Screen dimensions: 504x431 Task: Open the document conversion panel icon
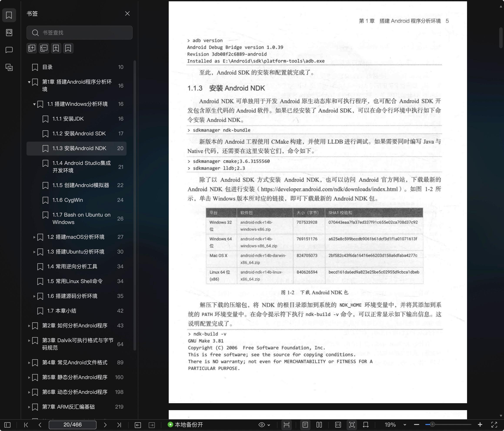click(x=9, y=67)
